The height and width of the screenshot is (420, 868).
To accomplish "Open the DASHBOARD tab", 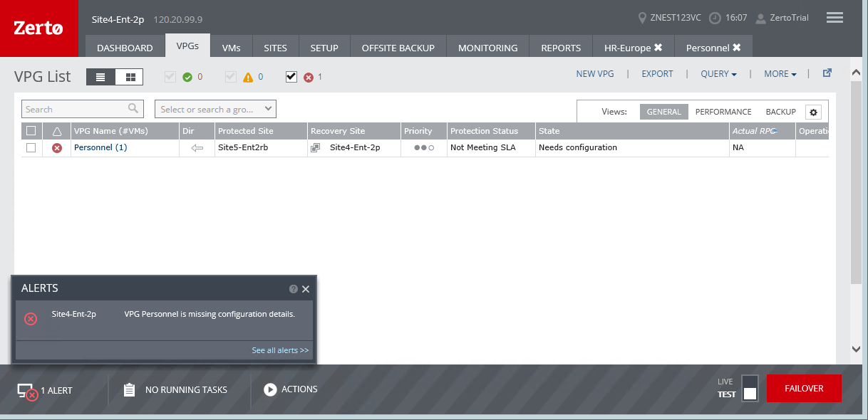I will click(x=125, y=48).
